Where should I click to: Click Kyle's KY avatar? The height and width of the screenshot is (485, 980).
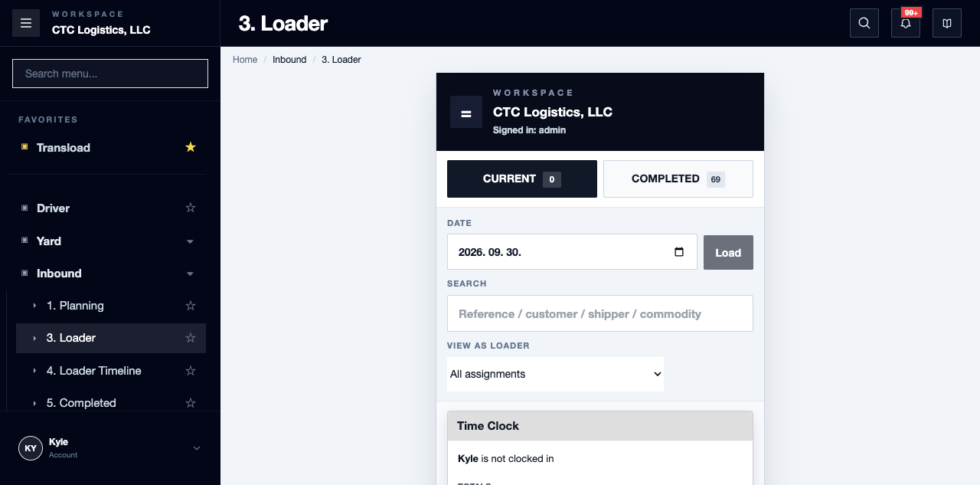[31, 448]
